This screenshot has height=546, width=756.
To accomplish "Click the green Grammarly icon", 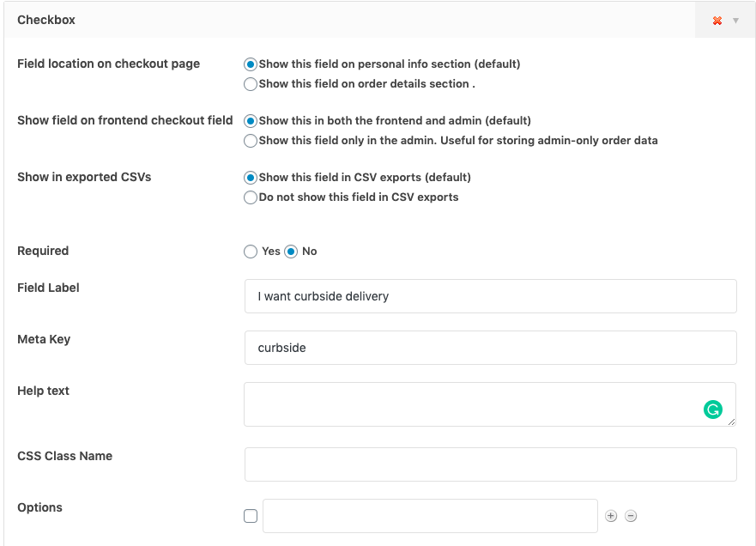I will pos(712,409).
